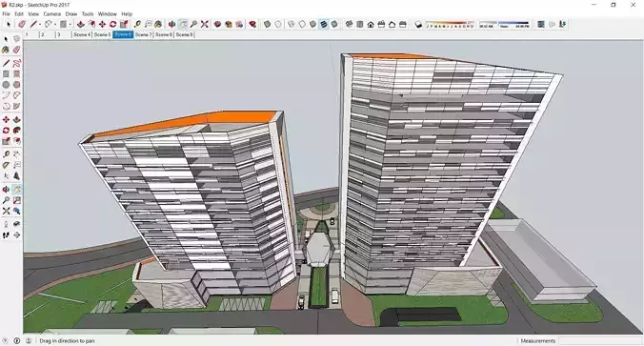Switch to Iso view

point(349,24)
